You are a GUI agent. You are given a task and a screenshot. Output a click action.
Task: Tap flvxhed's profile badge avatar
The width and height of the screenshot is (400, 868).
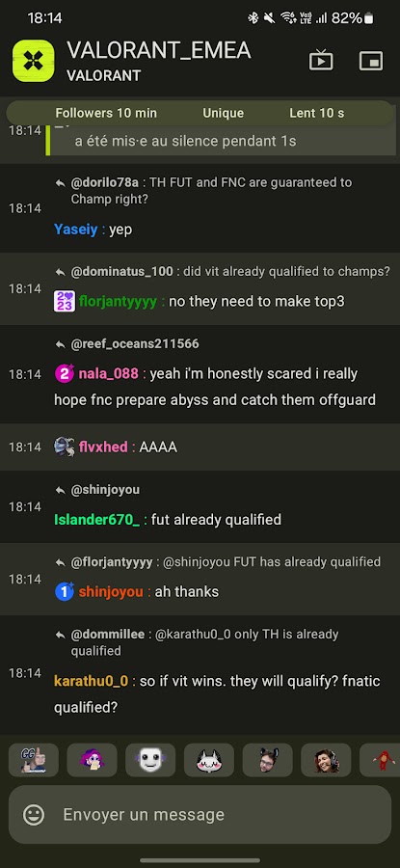click(65, 447)
